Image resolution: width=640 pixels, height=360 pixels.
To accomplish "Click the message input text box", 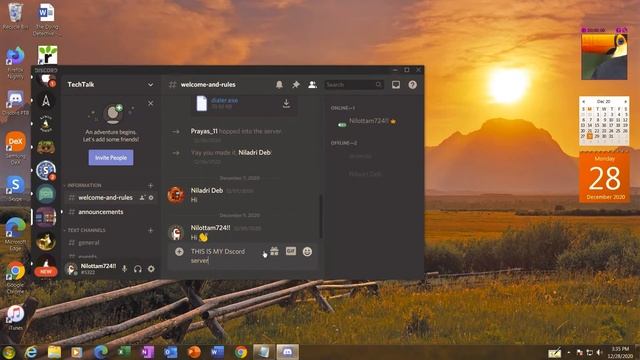I will 224,256.
